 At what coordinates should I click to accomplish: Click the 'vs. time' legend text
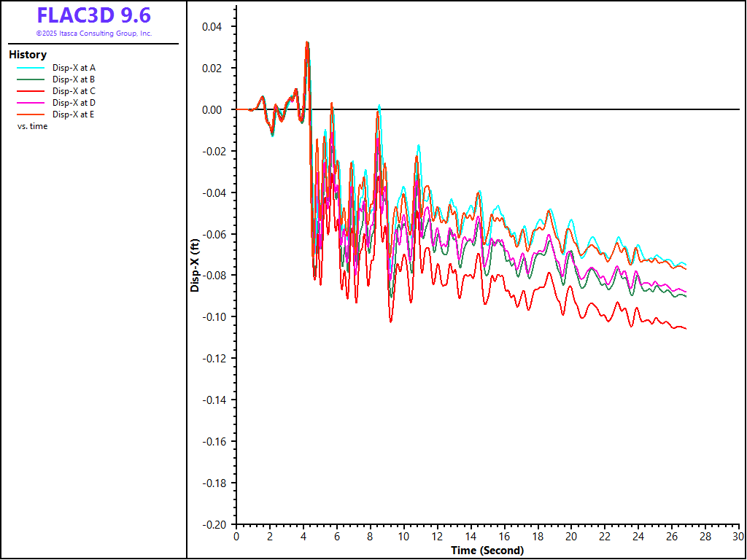(32, 126)
